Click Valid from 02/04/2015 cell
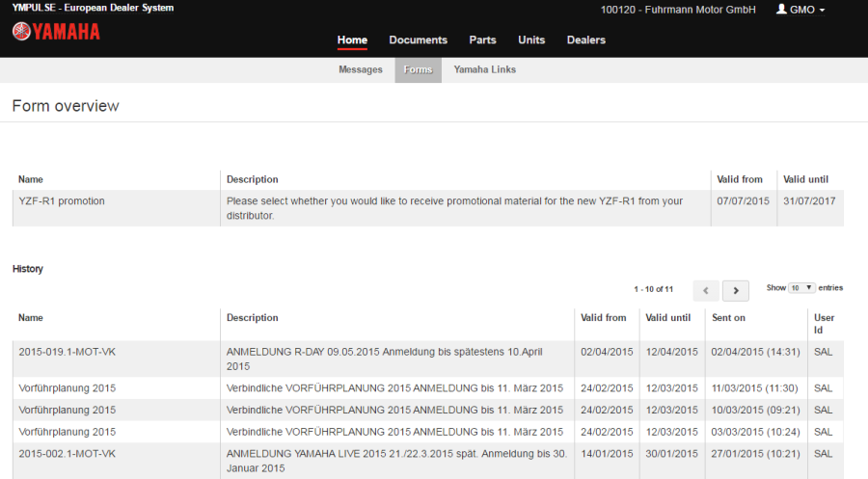This screenshot has height=479, width=868. 607,352
